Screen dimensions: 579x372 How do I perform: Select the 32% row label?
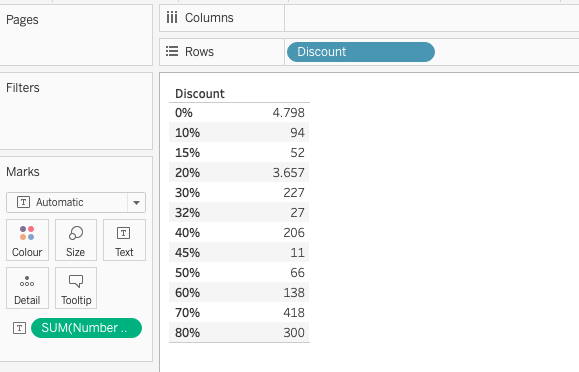188,212
